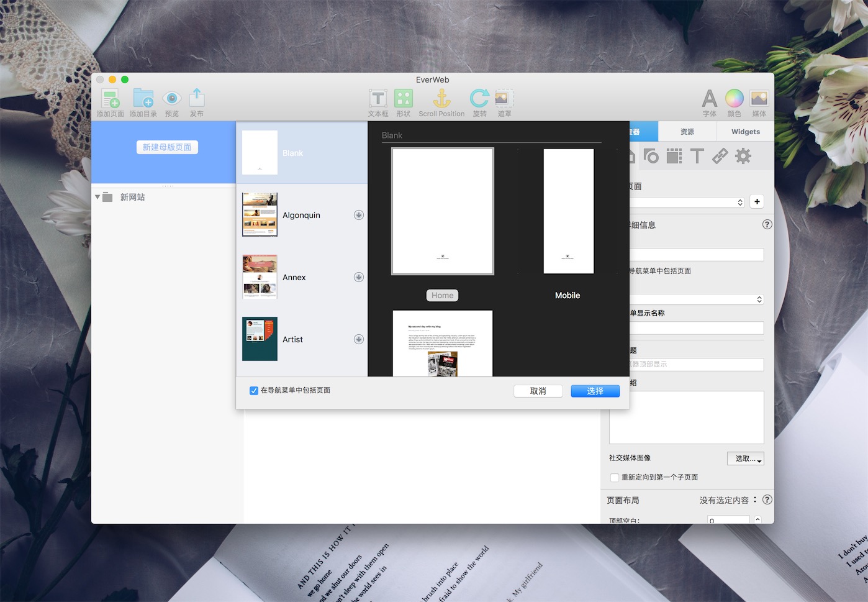Choose the Mobile page template thumbnail
The height and width of the screenshot is (602, 868).
pyautogui.click(x=569, y=211)
